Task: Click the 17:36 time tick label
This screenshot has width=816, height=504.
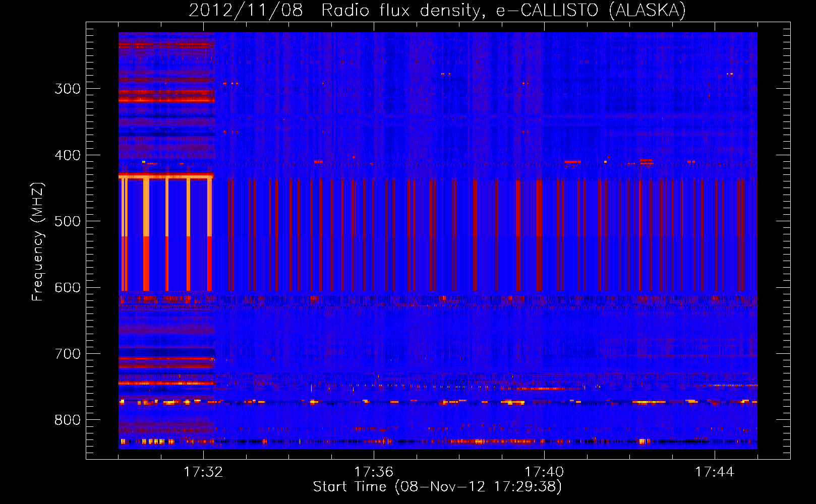Action: pyautogui.click(x=374, y=472)
